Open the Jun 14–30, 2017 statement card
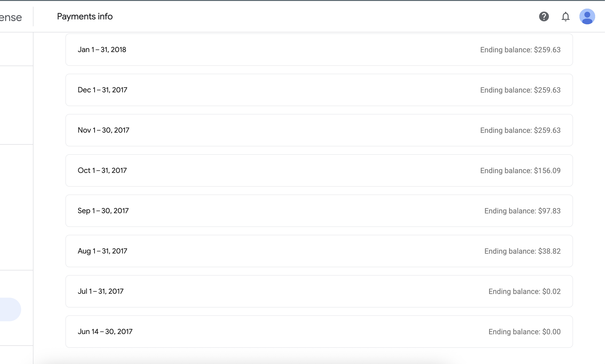The height and width of the screenshot is (364, 605). (319, 332)
